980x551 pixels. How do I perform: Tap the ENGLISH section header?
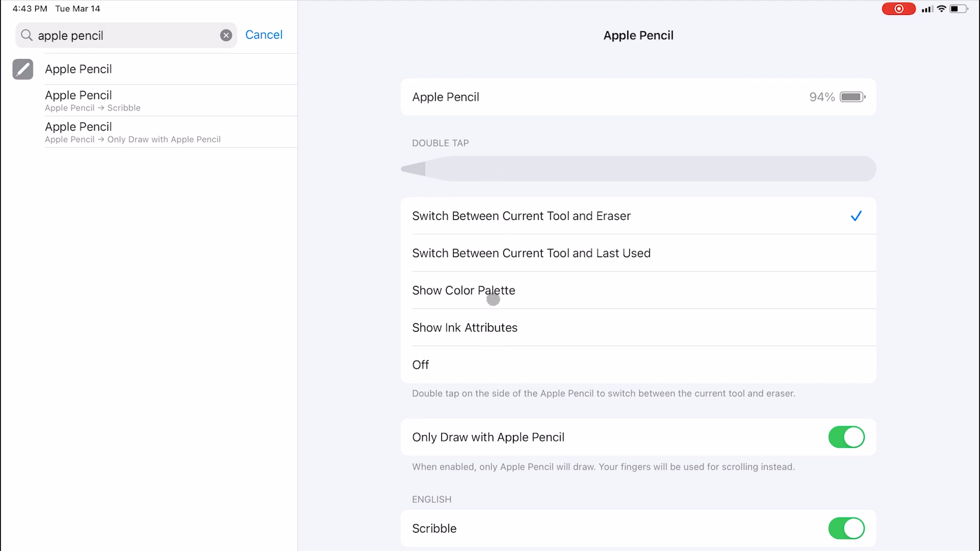(x=432, y=499)
